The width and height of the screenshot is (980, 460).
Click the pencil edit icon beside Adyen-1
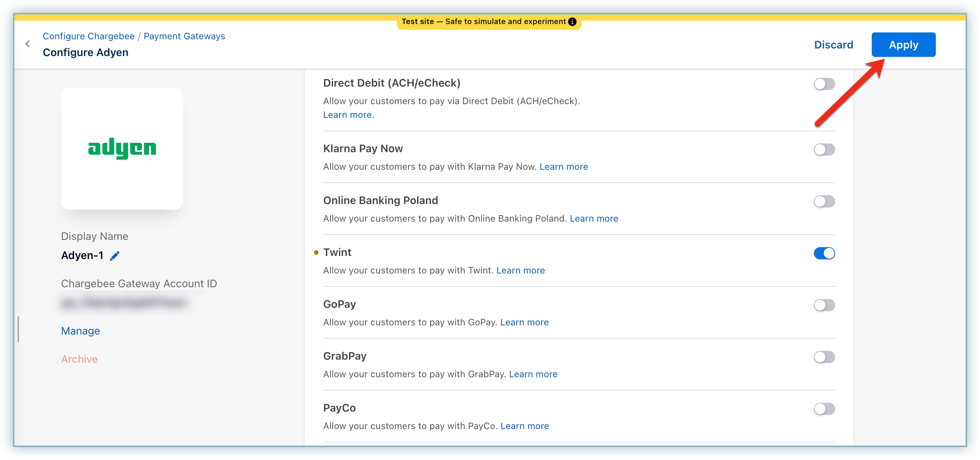pyautogui.click(x=115, y=256)
